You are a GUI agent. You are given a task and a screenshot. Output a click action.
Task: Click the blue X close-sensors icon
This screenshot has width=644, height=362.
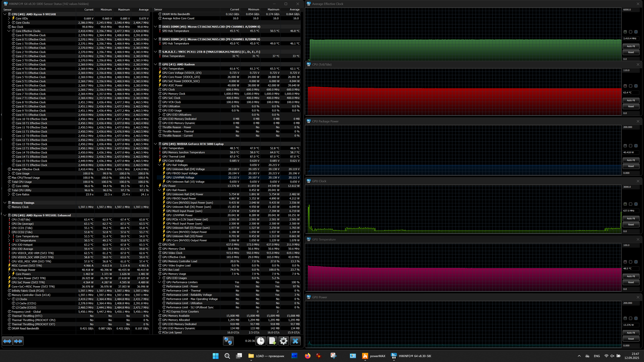tap(295, 341)
